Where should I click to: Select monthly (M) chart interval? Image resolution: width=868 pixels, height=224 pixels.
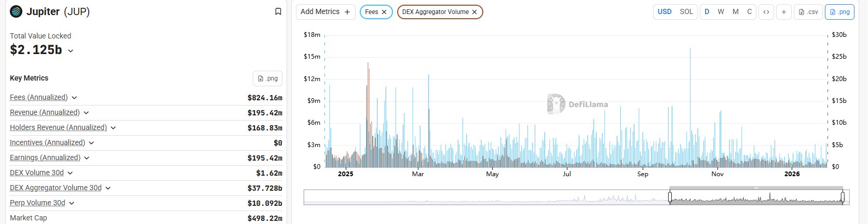point(736,12)
